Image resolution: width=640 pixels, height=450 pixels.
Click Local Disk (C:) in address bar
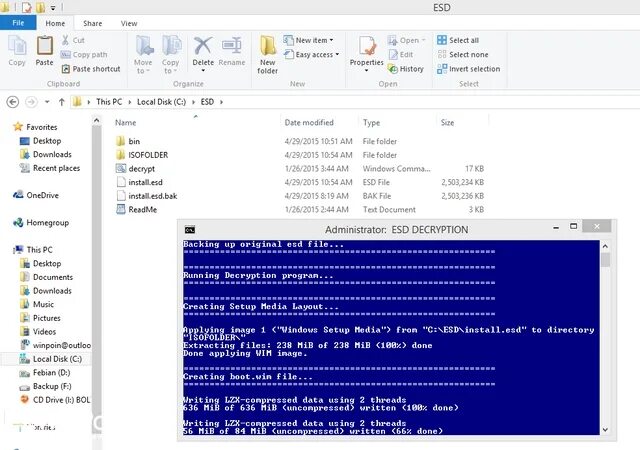[161, 102]
